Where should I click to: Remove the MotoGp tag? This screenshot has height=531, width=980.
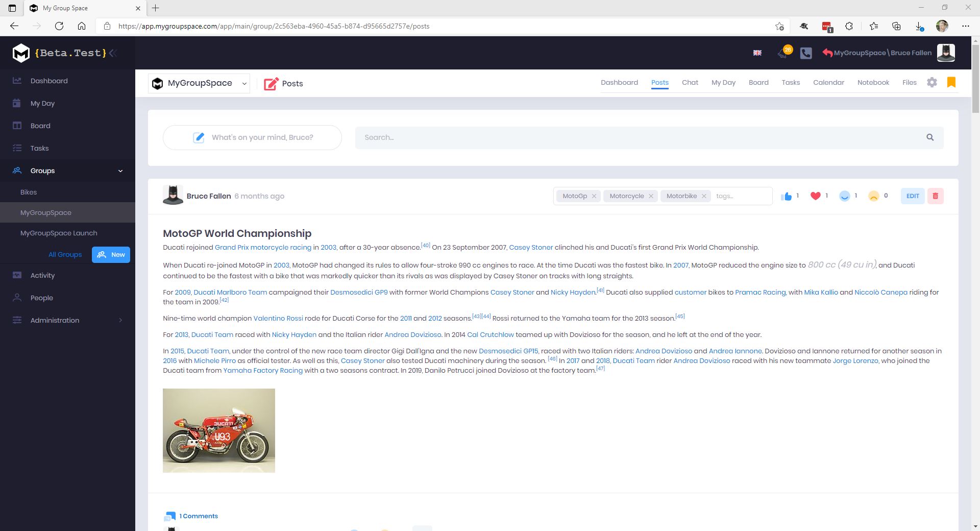[x=594, y=196]
